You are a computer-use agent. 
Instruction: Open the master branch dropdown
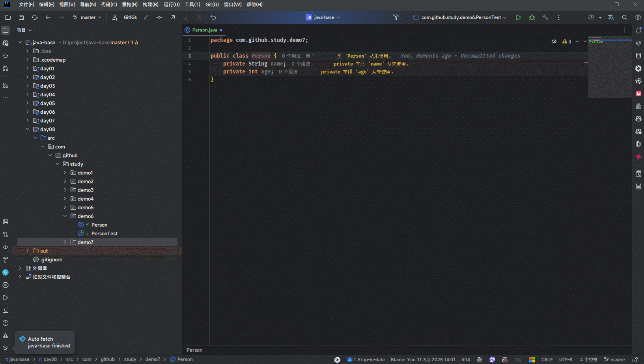pos(87,17)
